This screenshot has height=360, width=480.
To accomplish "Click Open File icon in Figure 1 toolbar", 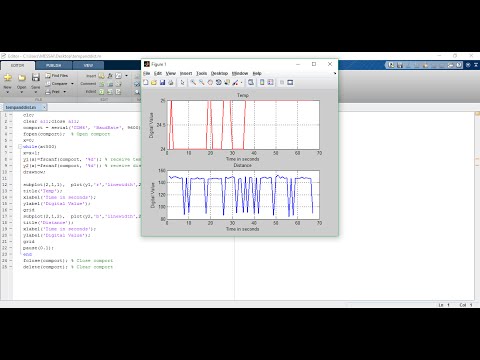I will (x=154, y=83).
